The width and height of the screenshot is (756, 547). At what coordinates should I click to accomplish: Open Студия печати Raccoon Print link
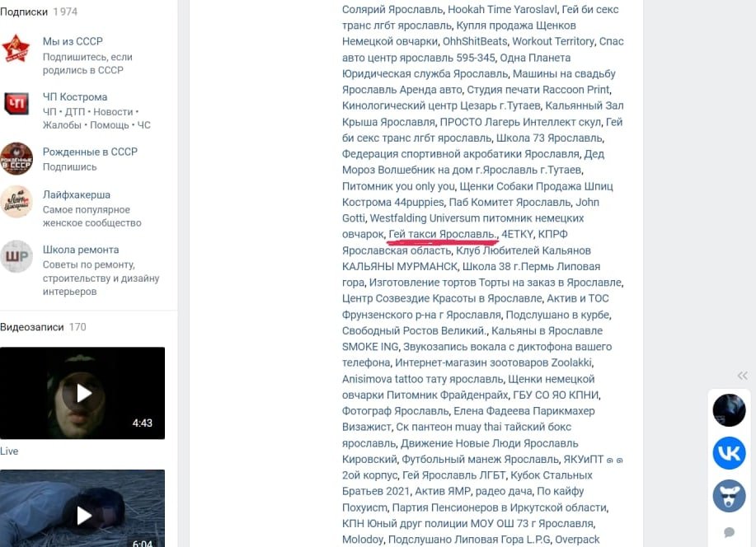tap(538, 90)
